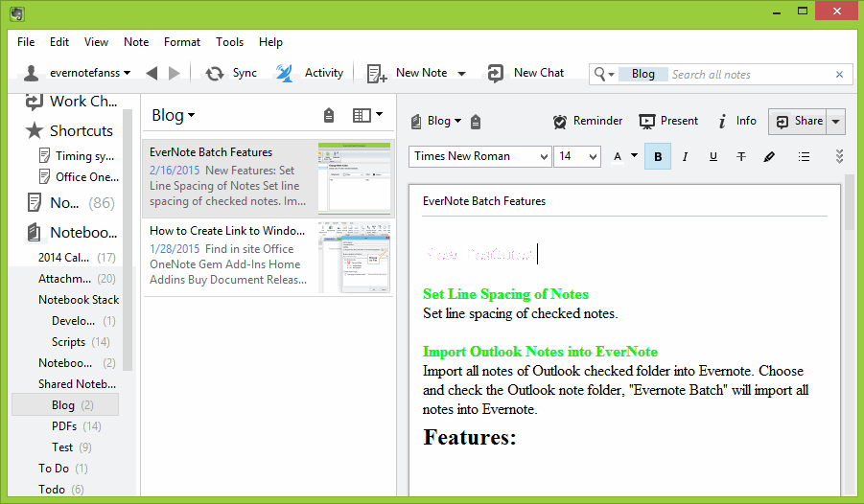Go back with the left arrow

152,73
